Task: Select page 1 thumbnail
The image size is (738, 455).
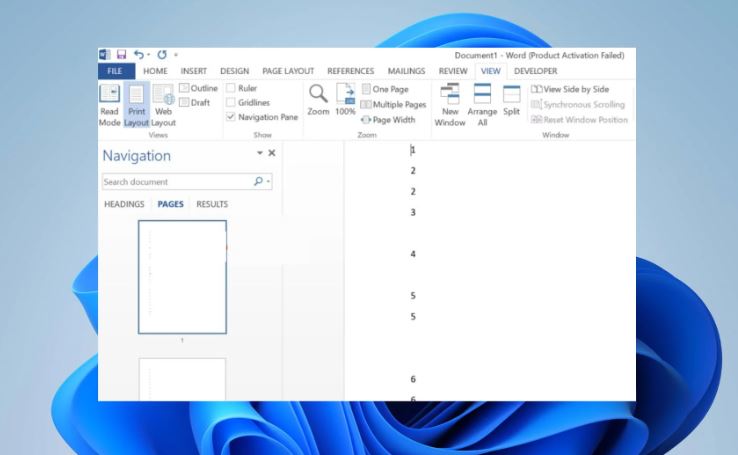Action: [182, 277]
